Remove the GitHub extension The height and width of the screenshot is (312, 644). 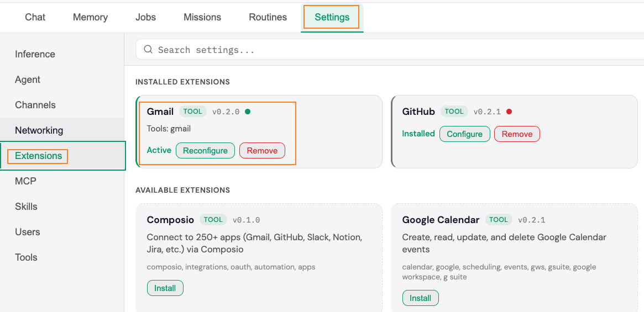click(517, 134)
